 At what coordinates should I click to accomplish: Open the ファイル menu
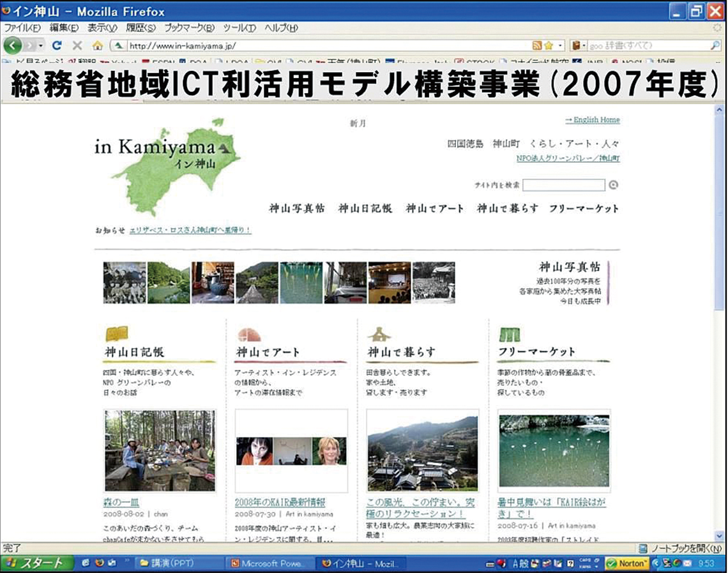click(x=22, y=28)
